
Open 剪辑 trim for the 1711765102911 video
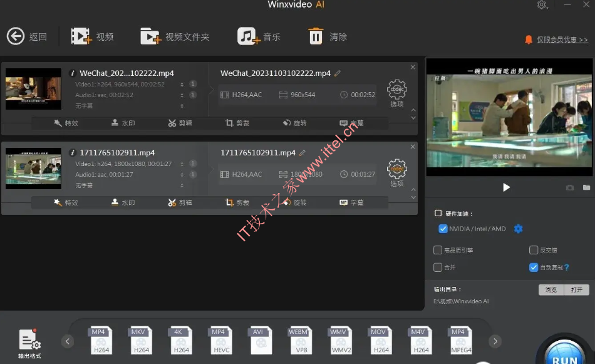[180, 203]
